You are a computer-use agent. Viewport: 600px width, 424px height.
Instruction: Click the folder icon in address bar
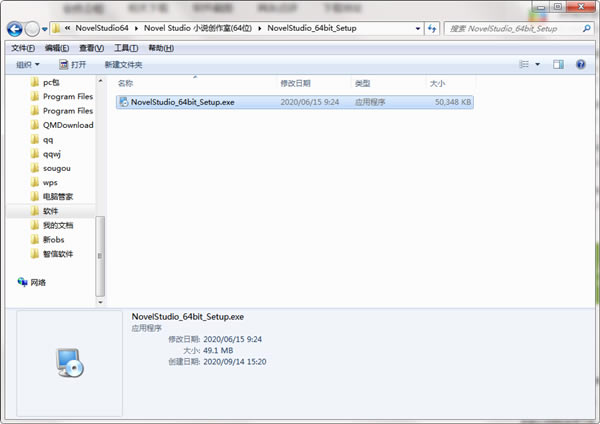point(56,28)
